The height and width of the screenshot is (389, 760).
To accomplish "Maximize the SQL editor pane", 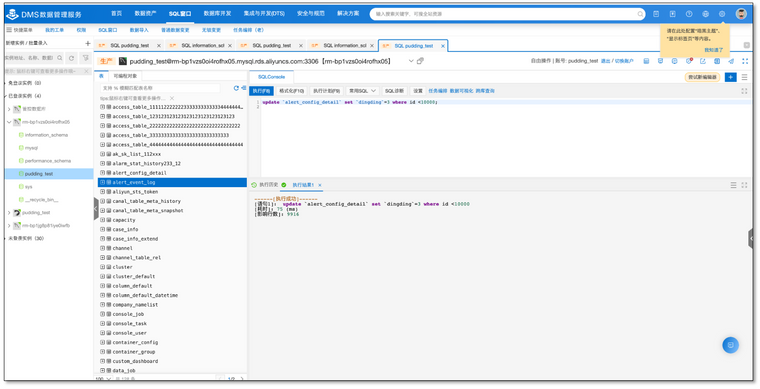I will [744, 91].
